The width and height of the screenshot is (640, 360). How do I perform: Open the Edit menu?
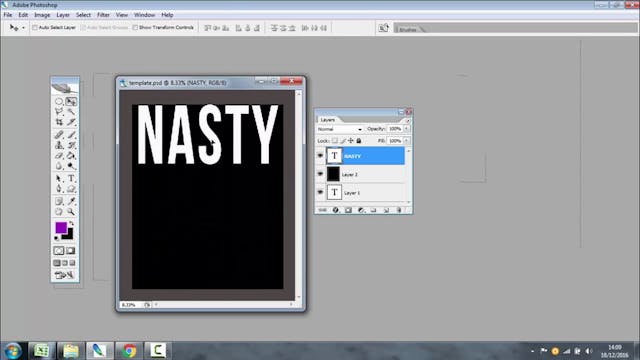click(x=23, y=15)
